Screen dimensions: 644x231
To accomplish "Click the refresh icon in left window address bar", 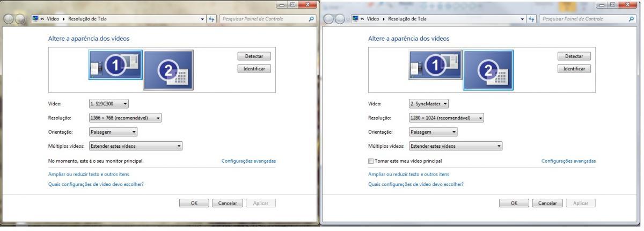I will click(x=211, y=19).
